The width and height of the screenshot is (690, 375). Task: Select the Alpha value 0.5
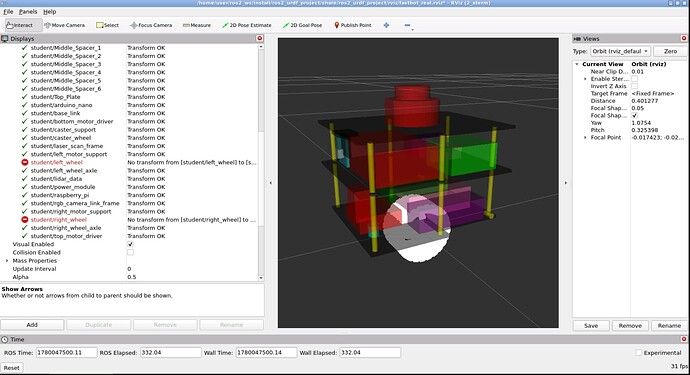pos(132,277)
